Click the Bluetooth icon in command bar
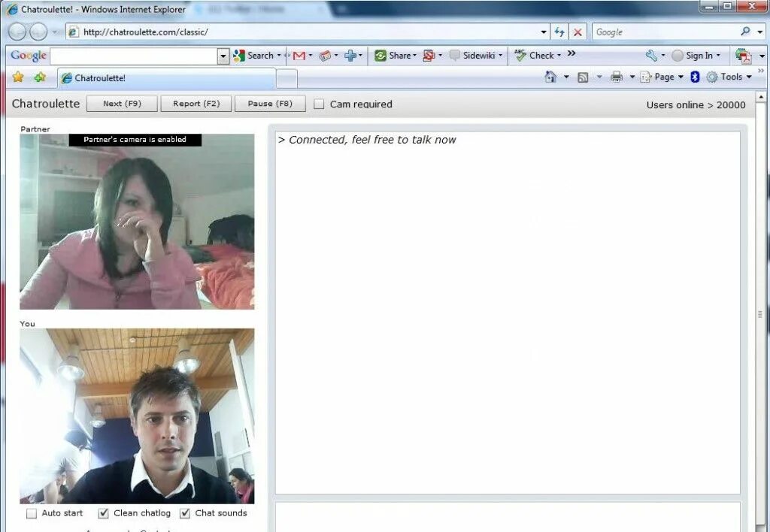770x532 pixels. point(695,77)
